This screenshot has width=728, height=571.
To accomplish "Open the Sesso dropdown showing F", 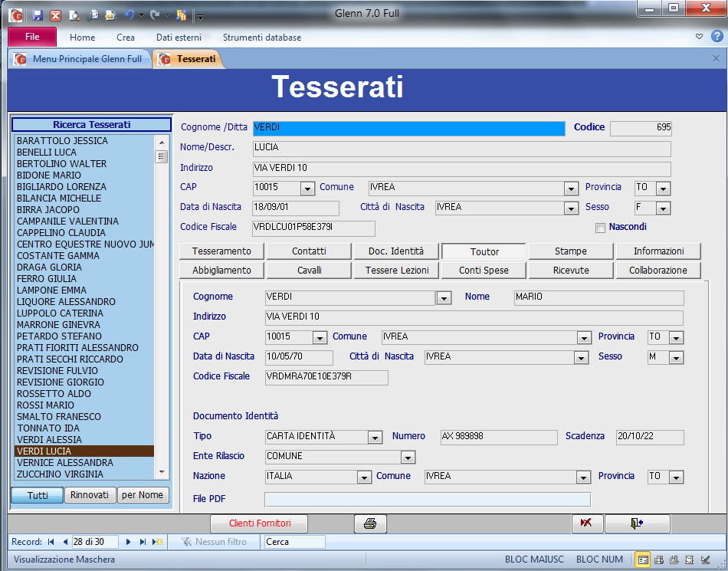I will point(664,208).
